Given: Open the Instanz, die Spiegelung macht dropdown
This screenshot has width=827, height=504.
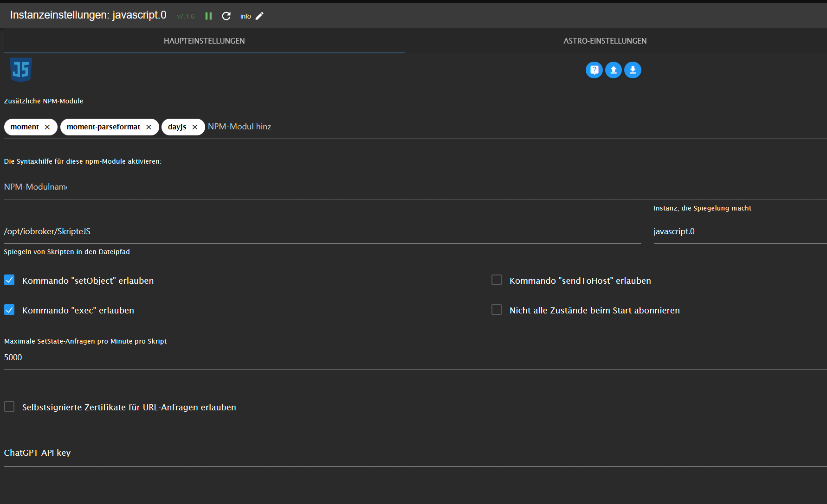Looking at the screenshot, I should 740,231.
